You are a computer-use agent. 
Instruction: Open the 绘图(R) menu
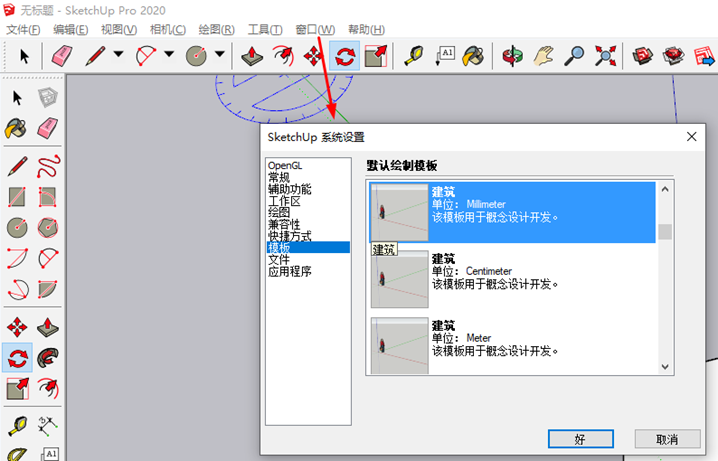(x=217, y=30)
